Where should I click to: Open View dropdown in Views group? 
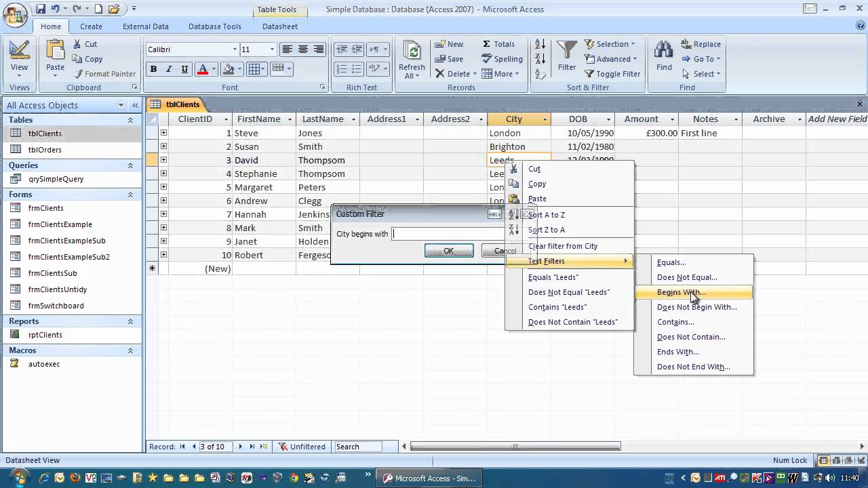click(x=19, y=72)
